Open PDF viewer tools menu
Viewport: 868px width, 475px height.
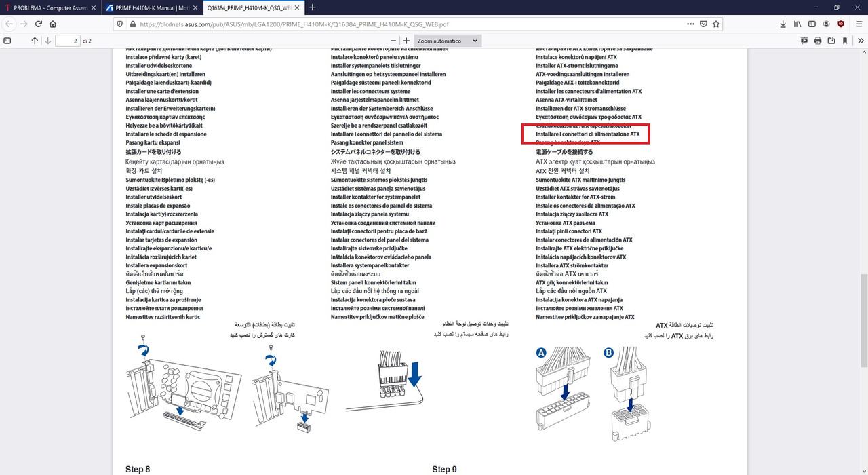click(x=860, y=41)
